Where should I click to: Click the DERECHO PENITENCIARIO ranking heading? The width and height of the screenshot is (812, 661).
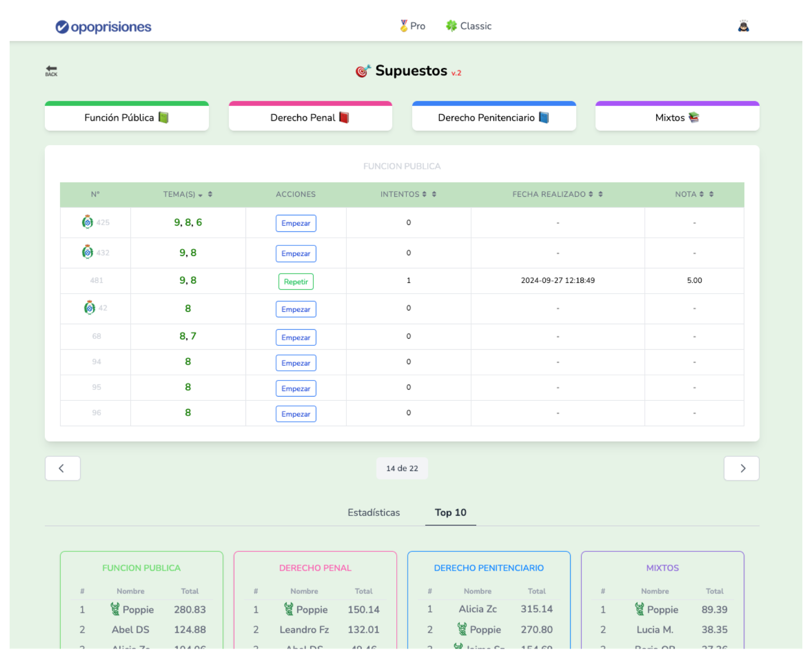coord(489,568)
